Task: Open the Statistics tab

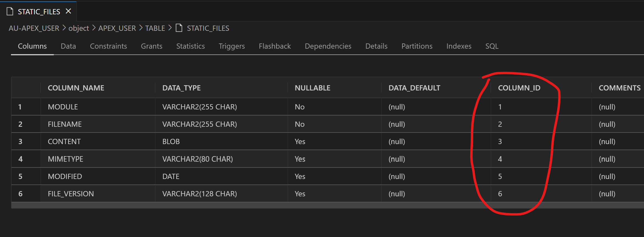Action: [191, 46]
